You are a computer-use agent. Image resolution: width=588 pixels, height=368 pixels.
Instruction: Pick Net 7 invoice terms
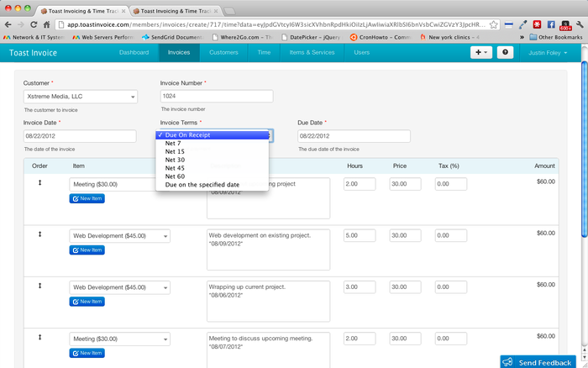[x=173, y=144]
